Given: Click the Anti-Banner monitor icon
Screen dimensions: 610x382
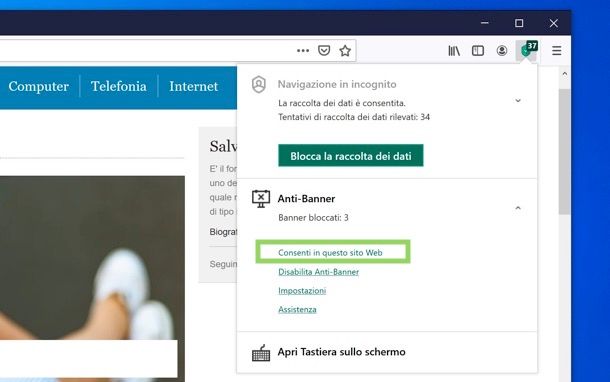Looking at the screenshot, I should 261,199.
